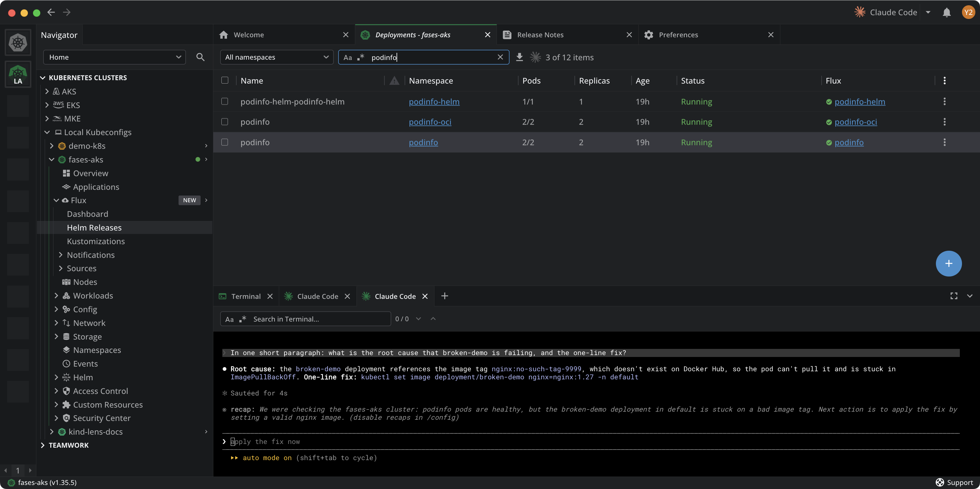Check the highlighted podinfo row checkbox
This screenshot has width=980, height=489.
pyautogui.click(x=225, y=142)
